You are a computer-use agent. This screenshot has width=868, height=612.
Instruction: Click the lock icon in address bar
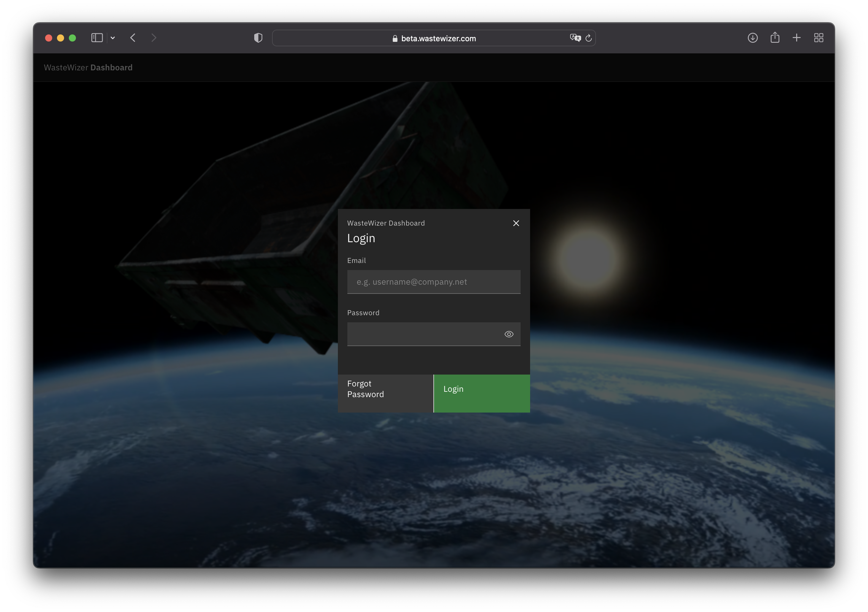[395, 39]
